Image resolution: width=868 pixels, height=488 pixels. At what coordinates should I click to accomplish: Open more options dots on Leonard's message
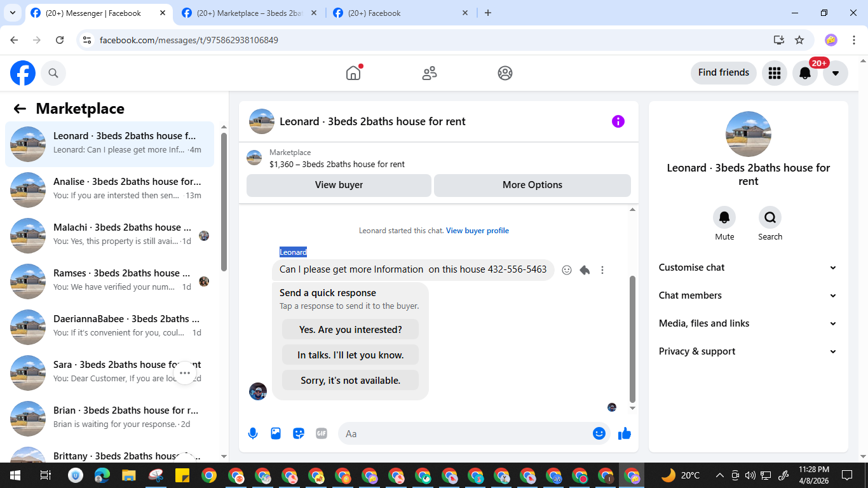[602, 270]
